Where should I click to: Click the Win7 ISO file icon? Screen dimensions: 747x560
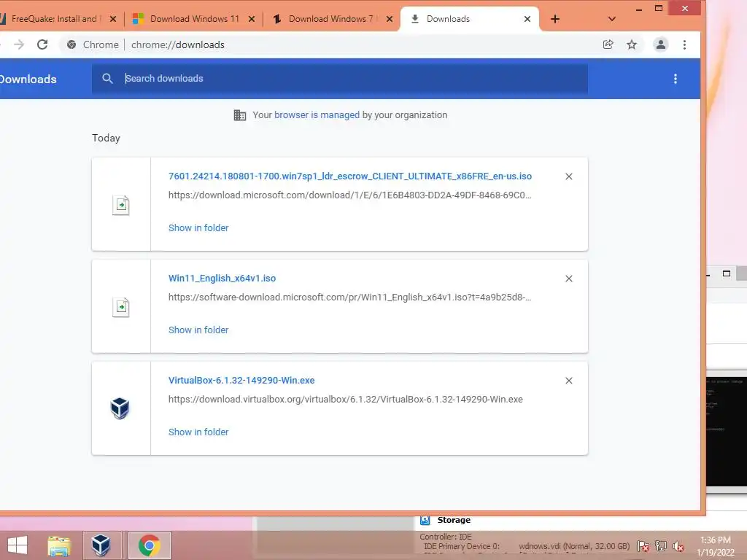(121, 205)
